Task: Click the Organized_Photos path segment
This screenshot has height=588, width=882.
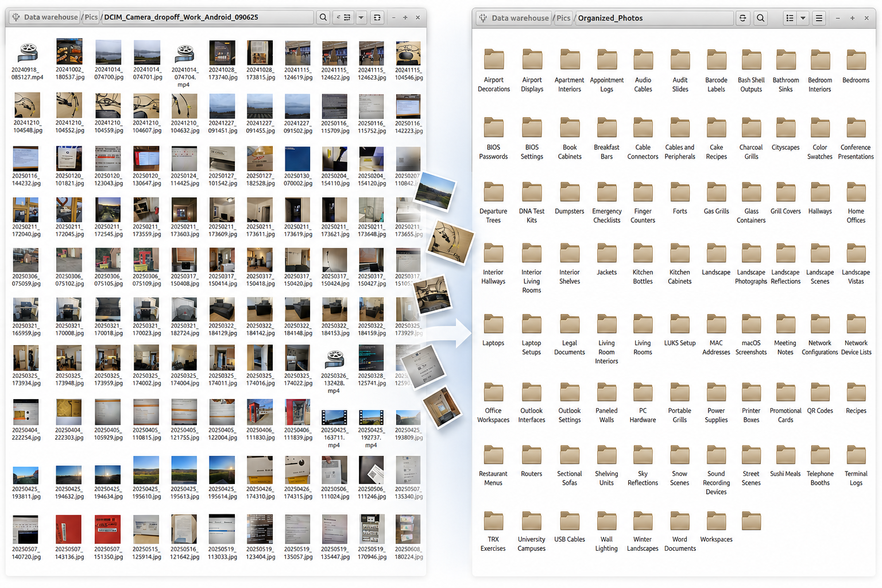Action: tap(610, 18)
